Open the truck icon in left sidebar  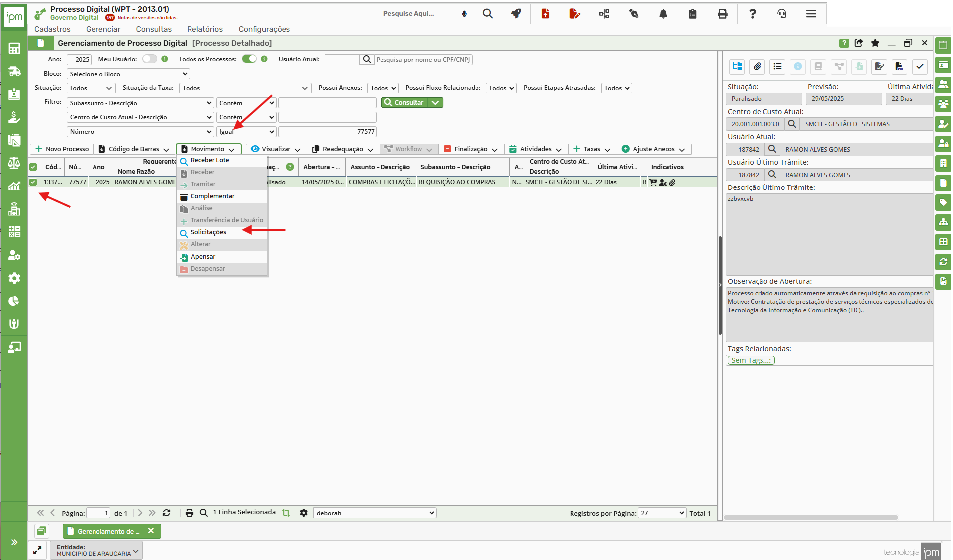(14, 71)
